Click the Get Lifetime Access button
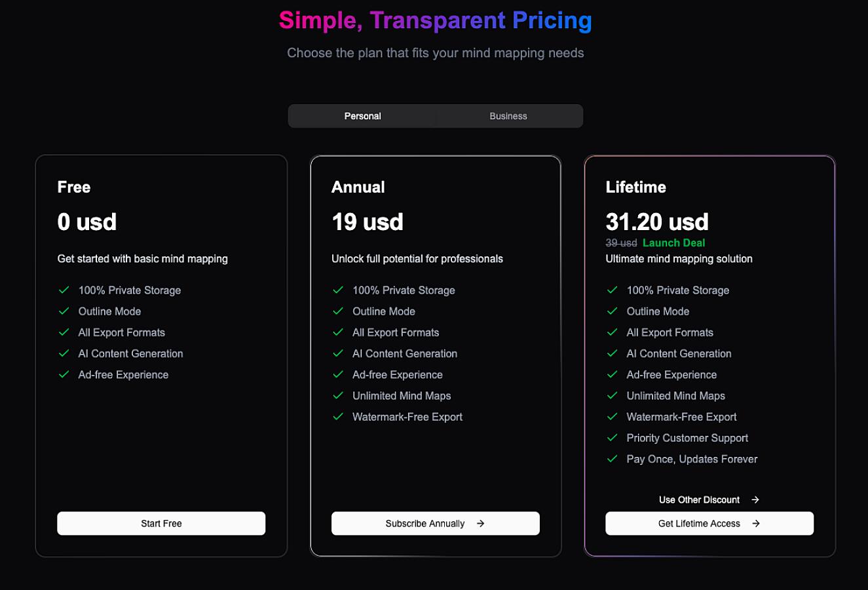The width and height of the screenshot is (868, 590). 709,523
